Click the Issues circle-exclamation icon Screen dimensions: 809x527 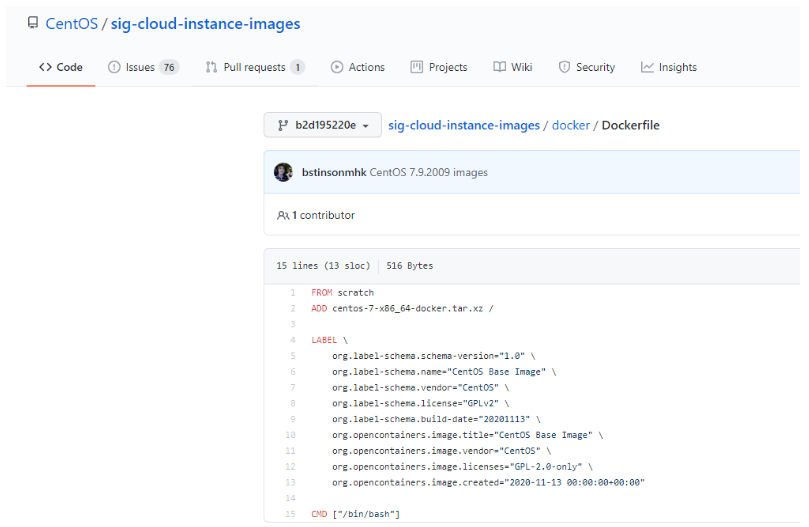[114, 67]
